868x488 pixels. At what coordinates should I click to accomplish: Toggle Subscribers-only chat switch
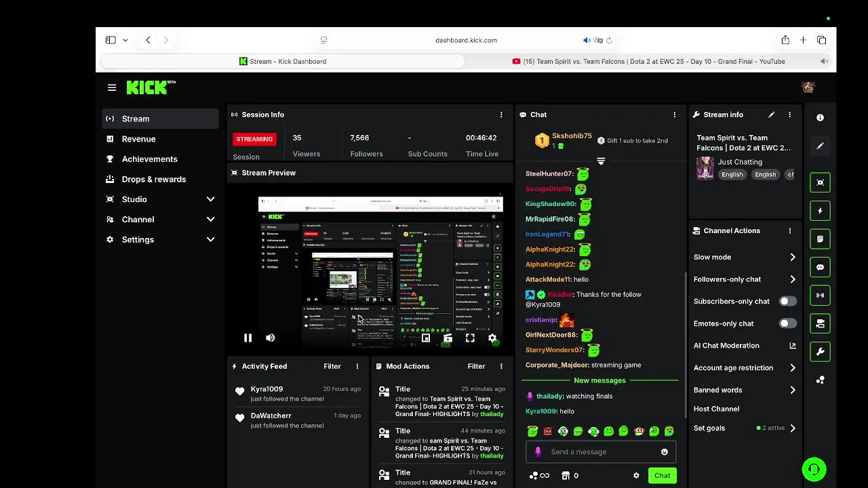[x=787, y=301]
